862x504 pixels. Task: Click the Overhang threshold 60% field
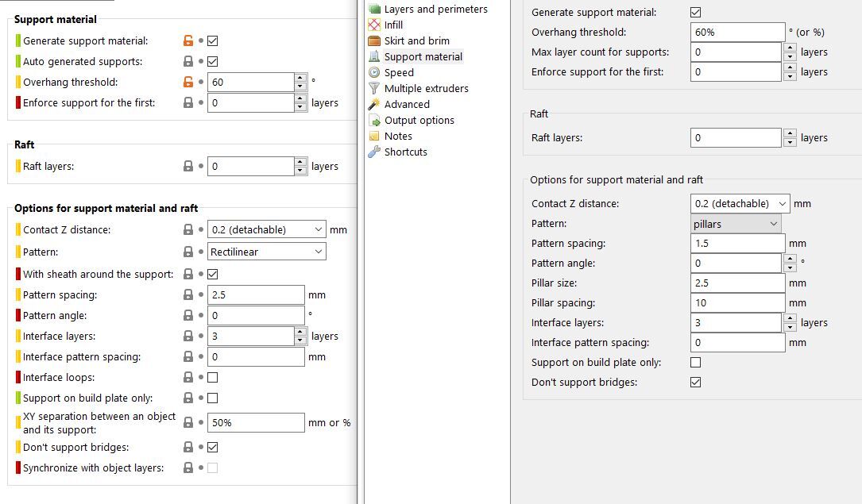[738, 33]
